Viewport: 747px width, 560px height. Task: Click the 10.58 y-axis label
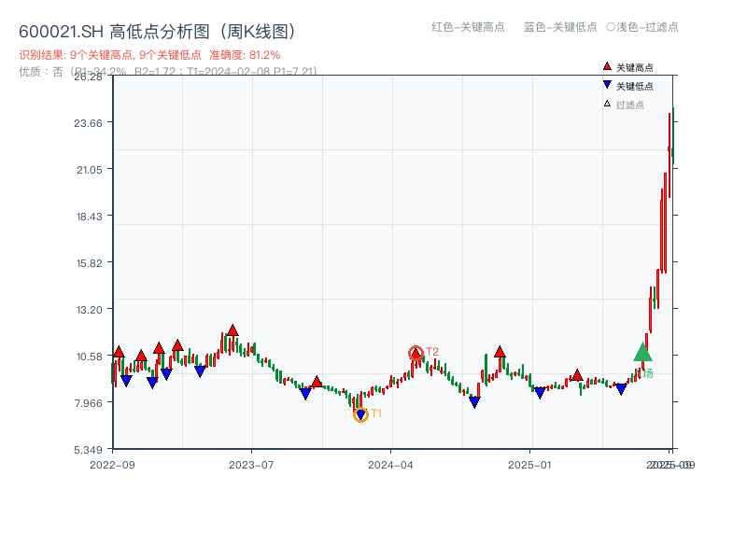pos(89,357)
